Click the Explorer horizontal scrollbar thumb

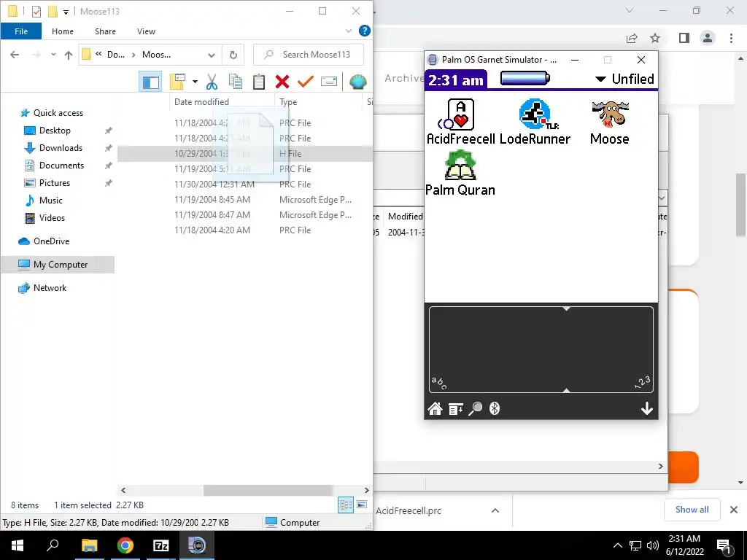click(268, 490)
